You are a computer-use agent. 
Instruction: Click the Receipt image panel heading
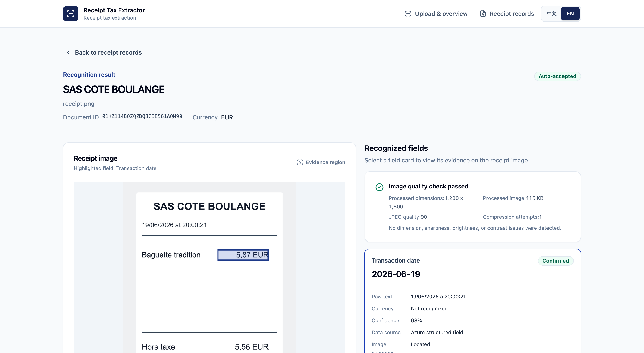point(95,158)
